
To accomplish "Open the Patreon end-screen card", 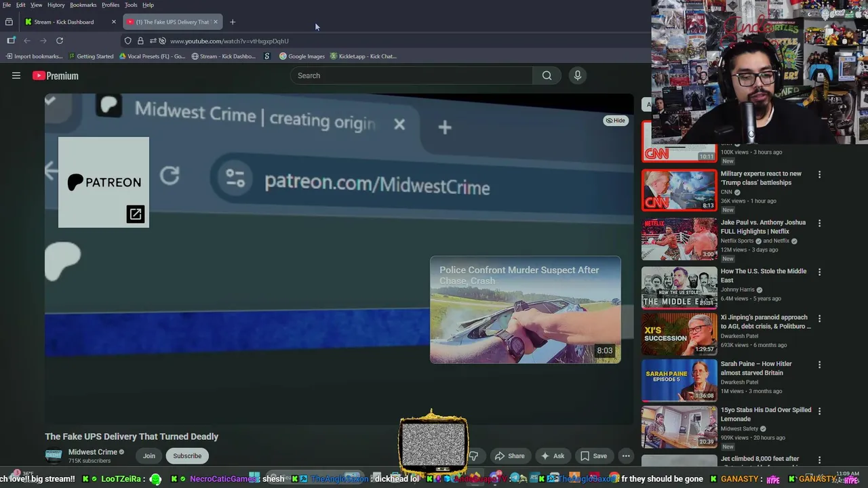I will pos(104,182).
